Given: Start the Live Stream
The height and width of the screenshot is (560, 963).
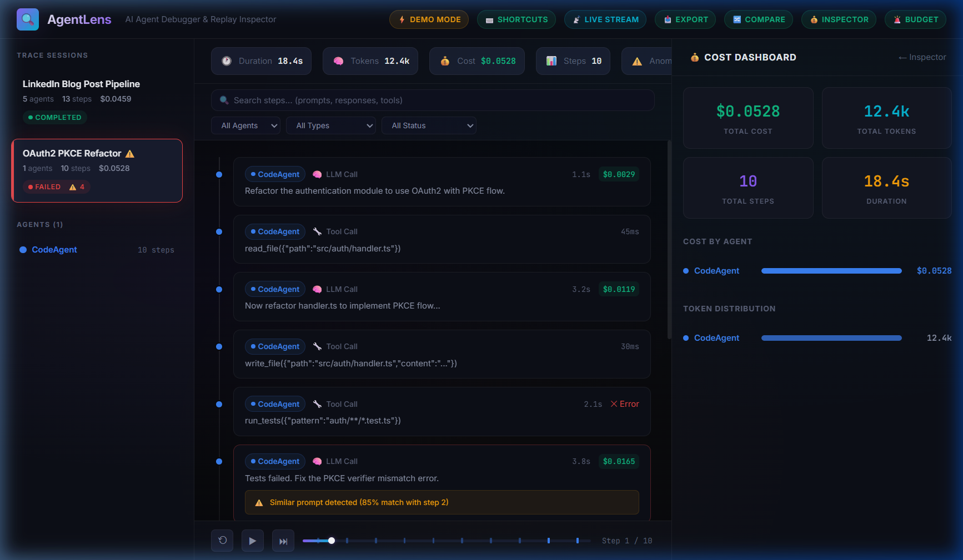Looking at the screenshot, I should 605,19.
